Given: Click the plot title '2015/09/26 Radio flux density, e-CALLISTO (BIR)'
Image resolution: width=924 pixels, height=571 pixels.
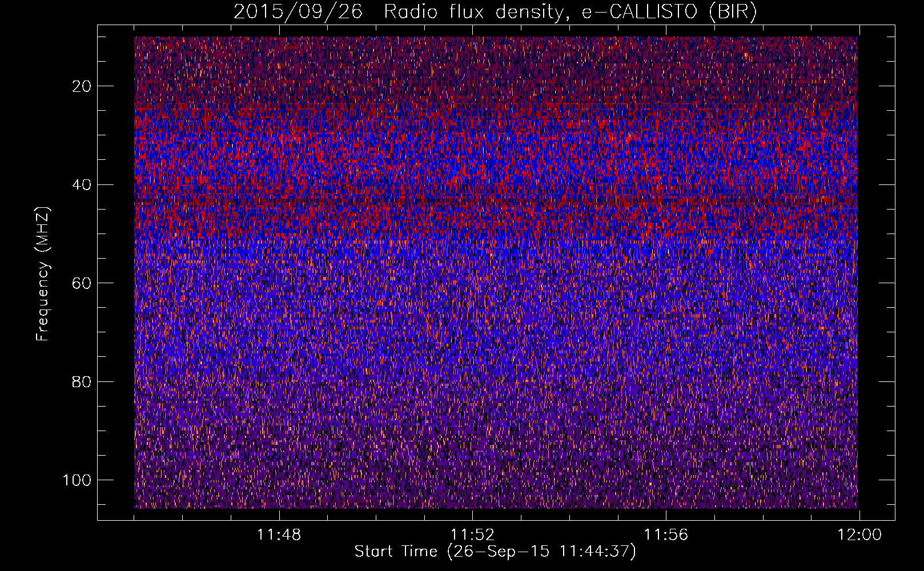Looking at the screenshot, I should [495, 12].
